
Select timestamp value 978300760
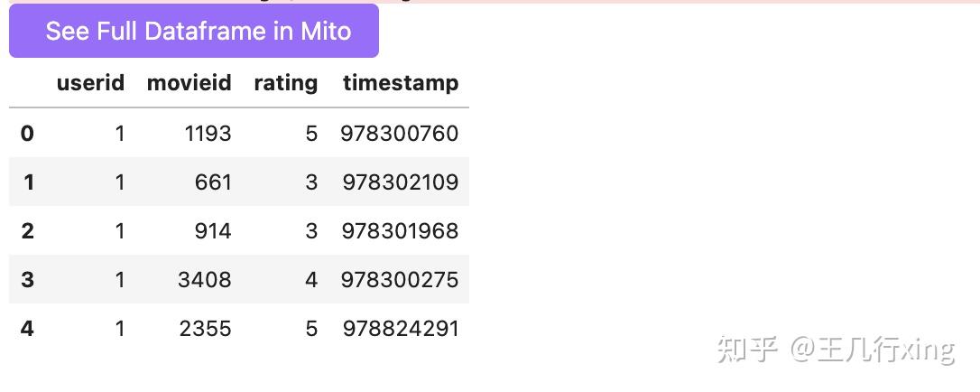tap(400, 134)
